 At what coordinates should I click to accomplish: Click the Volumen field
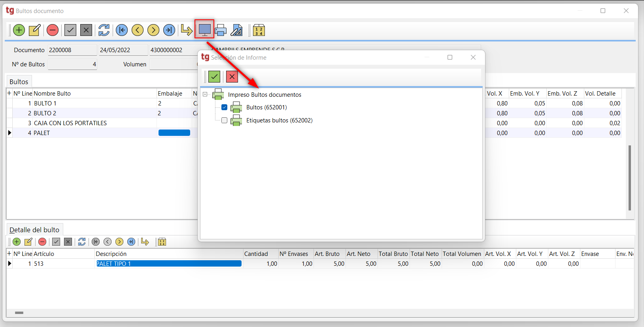tap(174, 64)
